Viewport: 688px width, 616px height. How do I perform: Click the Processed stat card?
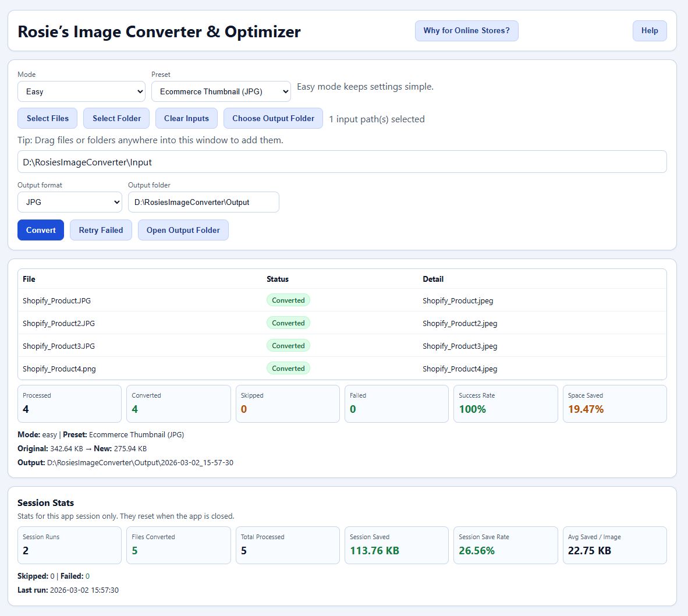tap(69, 403)
